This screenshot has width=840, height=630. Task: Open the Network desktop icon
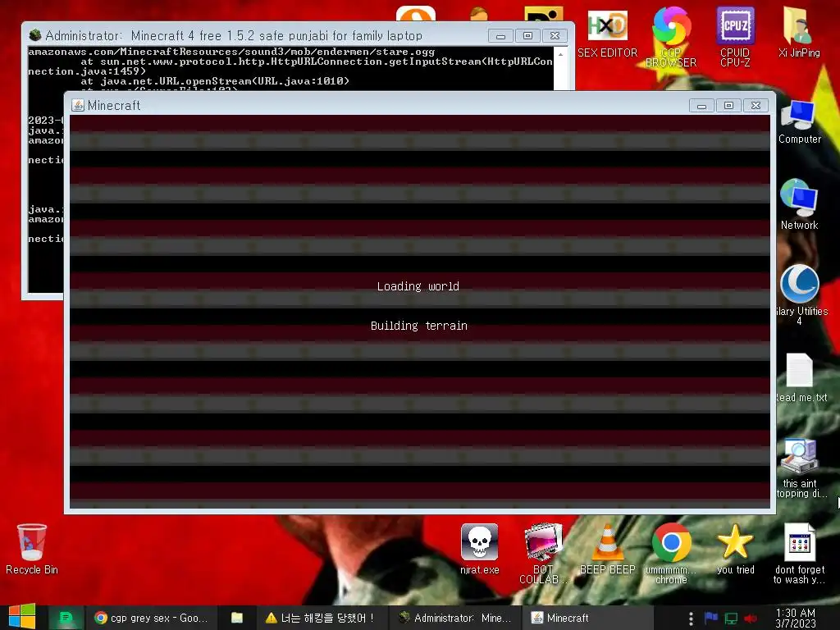(799, 204)
